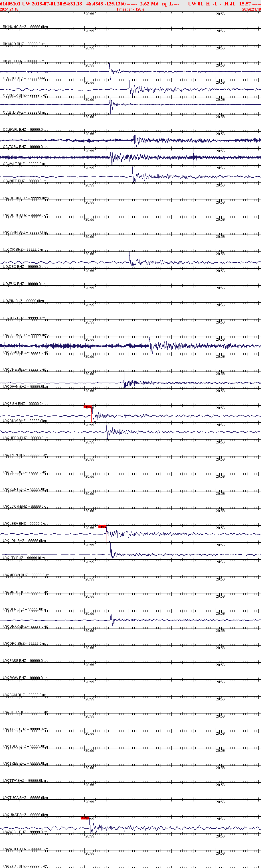Select the UW.LCCR.BHZ station label
The height and width of the screenshot is (868, 261).
[26, 507]
